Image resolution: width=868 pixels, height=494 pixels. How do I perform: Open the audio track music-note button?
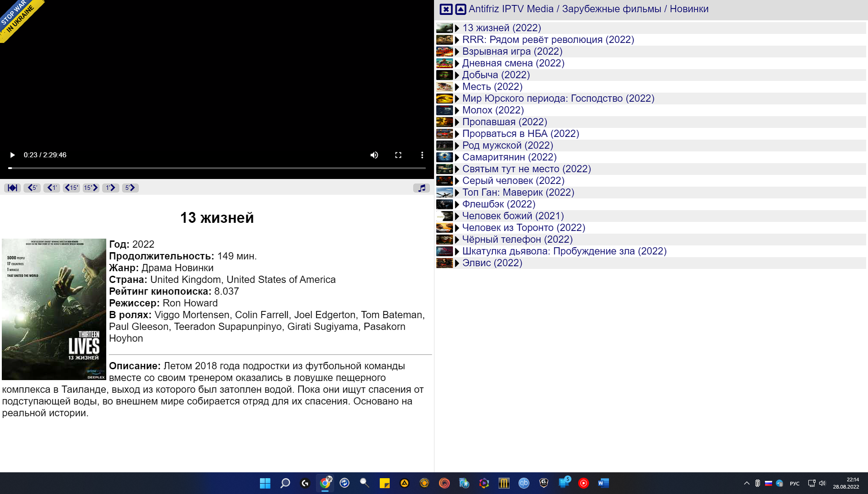[421, 188]
